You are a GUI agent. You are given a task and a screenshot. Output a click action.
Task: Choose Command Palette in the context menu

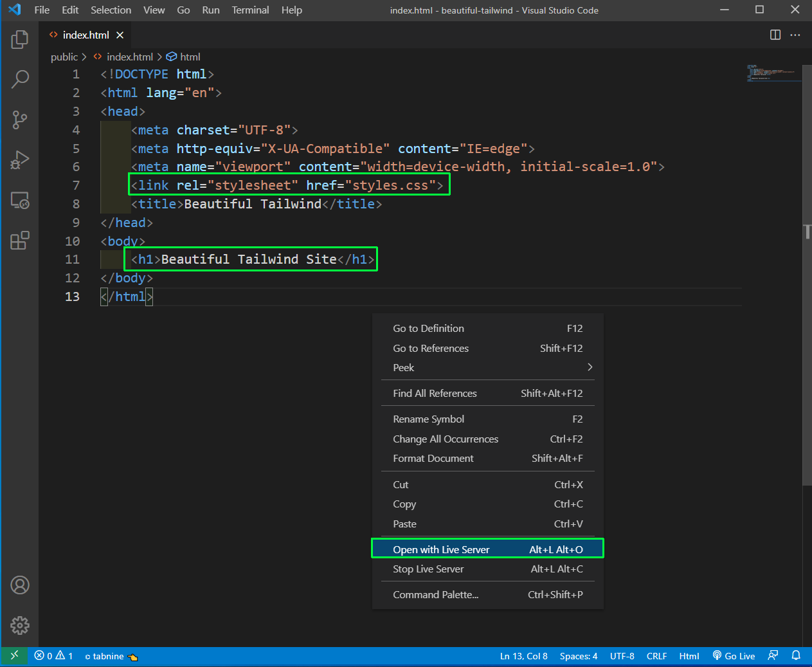[x=488, y=594]
